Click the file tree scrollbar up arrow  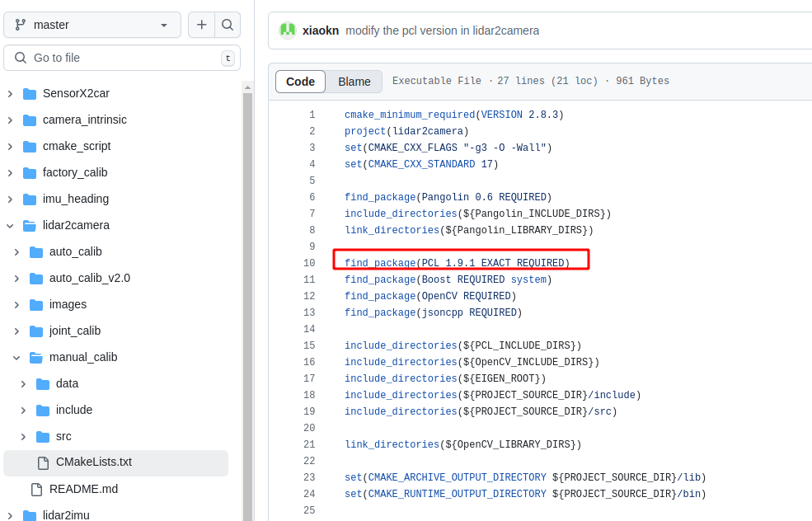pyautogui.click(x=247, y=87)
